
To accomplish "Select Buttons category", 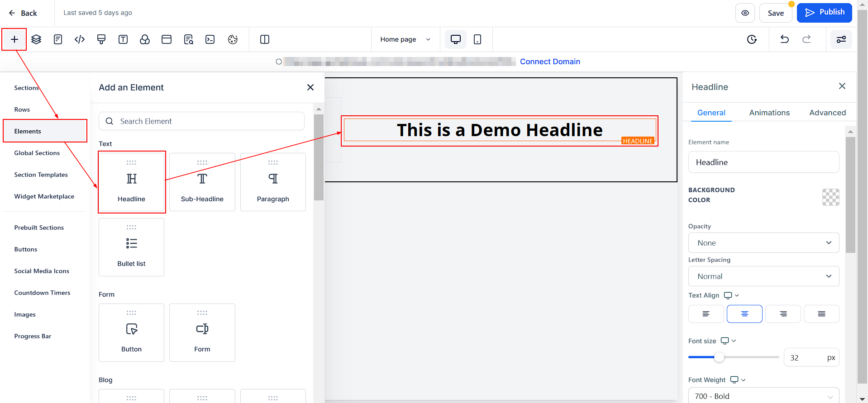I will click(x=25, y=249).
